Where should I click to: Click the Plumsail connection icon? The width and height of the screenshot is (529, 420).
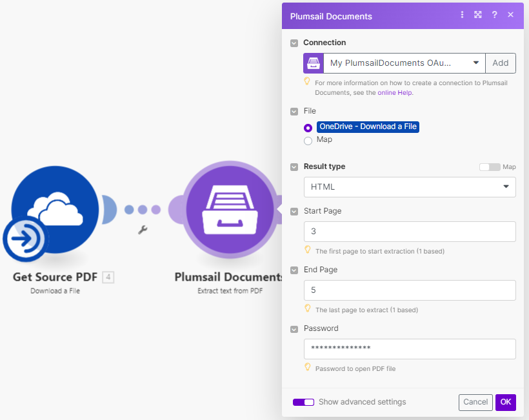[x=314, y=63]
